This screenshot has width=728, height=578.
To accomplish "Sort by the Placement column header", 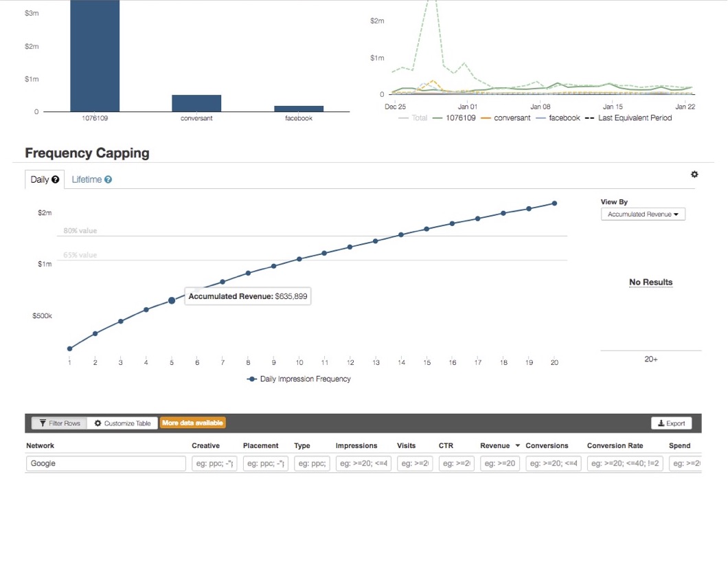I will 260,445.
